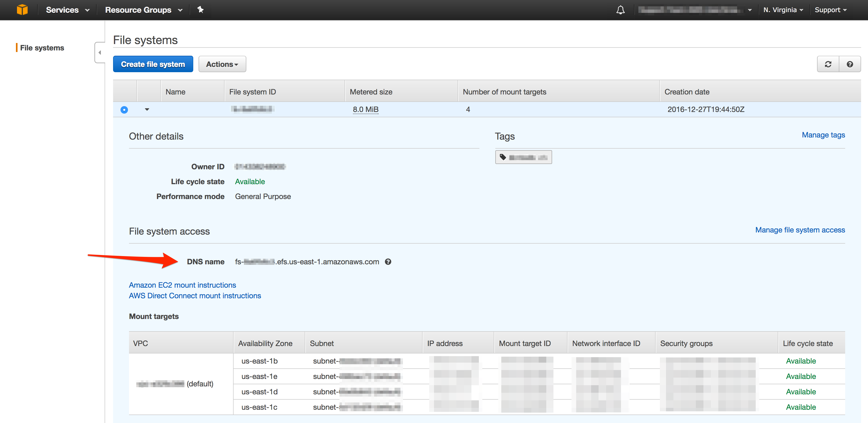Viewport: 868px width, 423px height.
Task: Open the notifications bell icon
Action: pos(620,10)
